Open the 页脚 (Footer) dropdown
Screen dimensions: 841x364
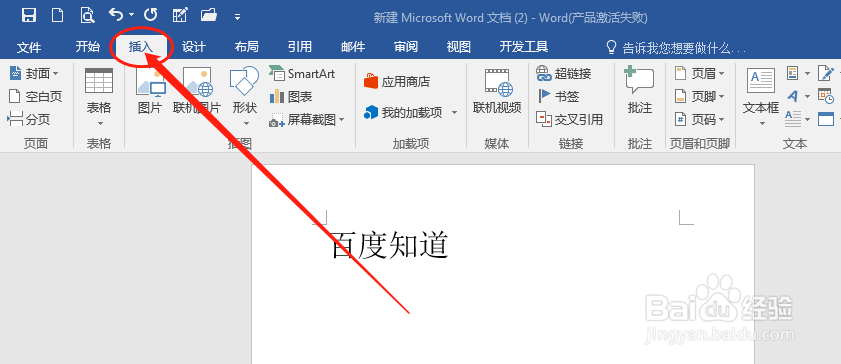[699, 97]
